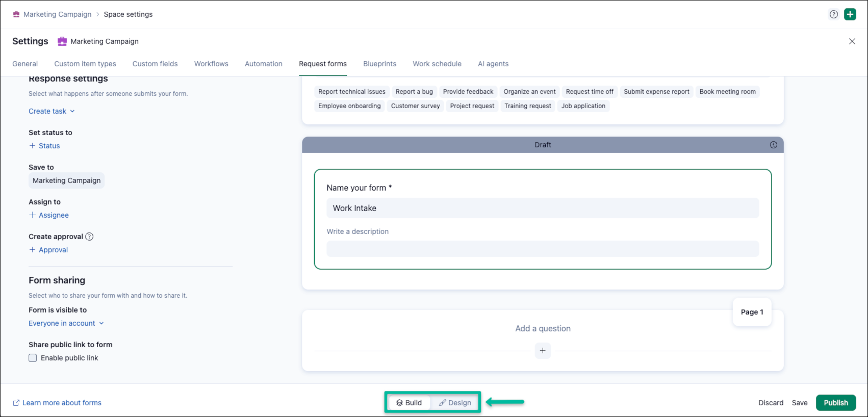The width and height of the screenshot is (868, 417).
Task: Open the AI agents tab
Action: [493, 64]
